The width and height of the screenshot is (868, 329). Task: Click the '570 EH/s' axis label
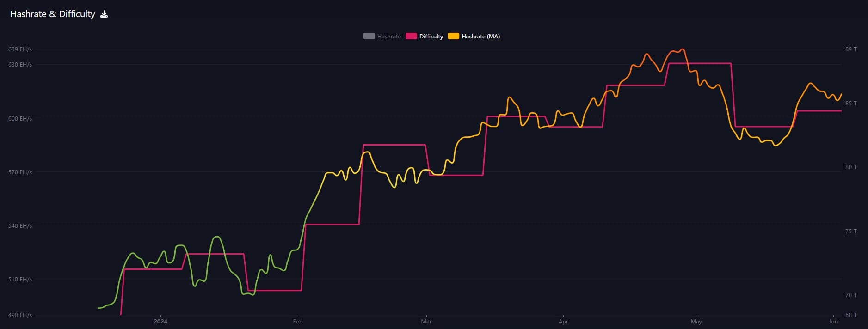[20, 172]
